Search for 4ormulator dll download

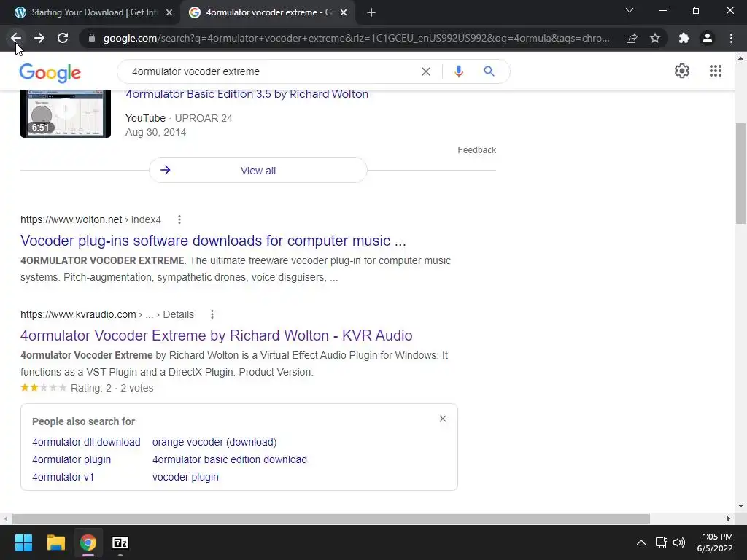[86, 442]
